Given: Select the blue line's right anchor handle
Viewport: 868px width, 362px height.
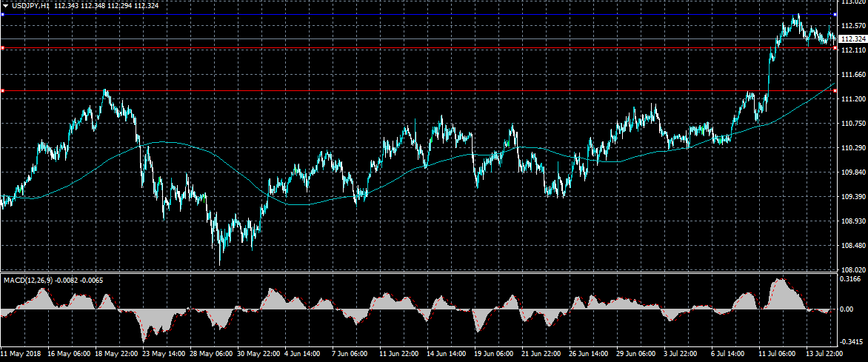Looking at the screenshot, I should pos(835,15).
